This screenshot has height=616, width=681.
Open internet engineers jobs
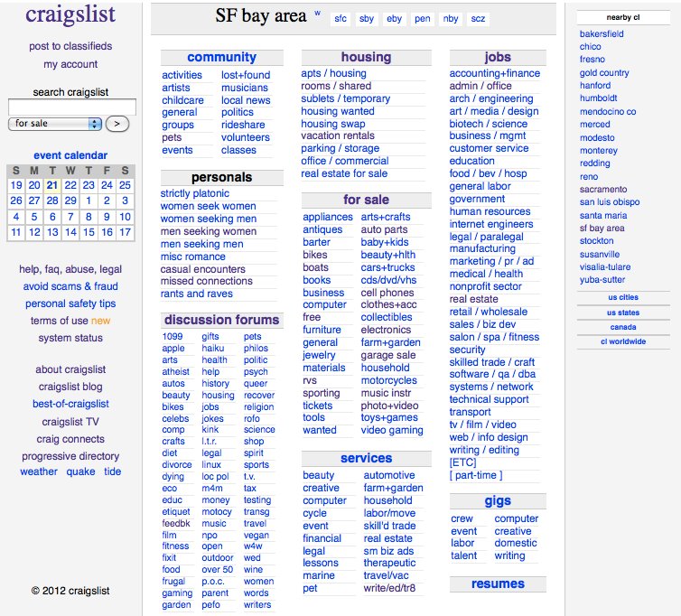(491, 224)
